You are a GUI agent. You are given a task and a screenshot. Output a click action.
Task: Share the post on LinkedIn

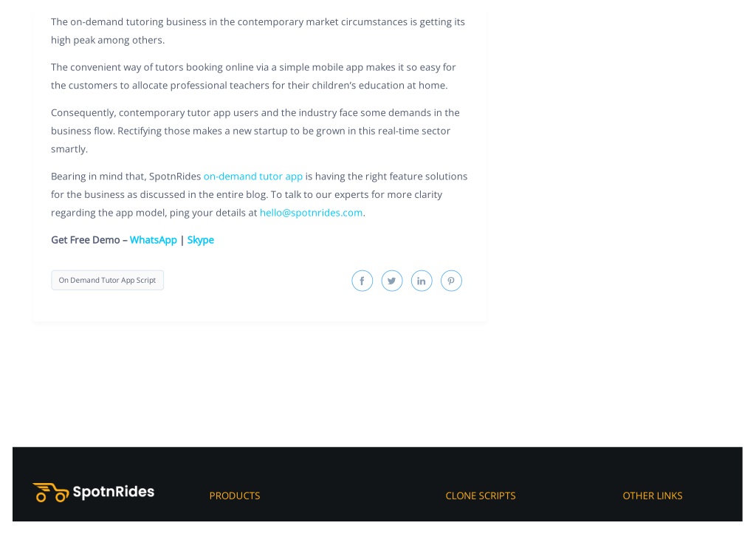click(x=422, y=281)
